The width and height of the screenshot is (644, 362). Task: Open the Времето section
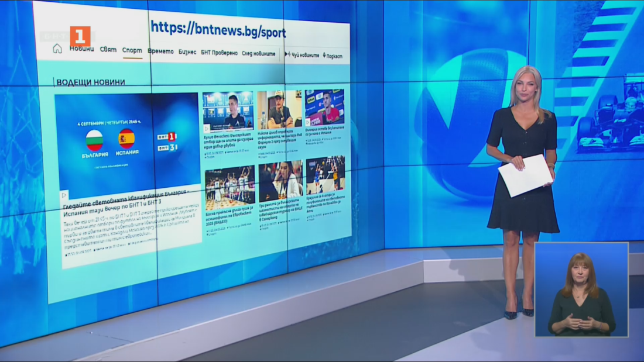click(160, 51)
